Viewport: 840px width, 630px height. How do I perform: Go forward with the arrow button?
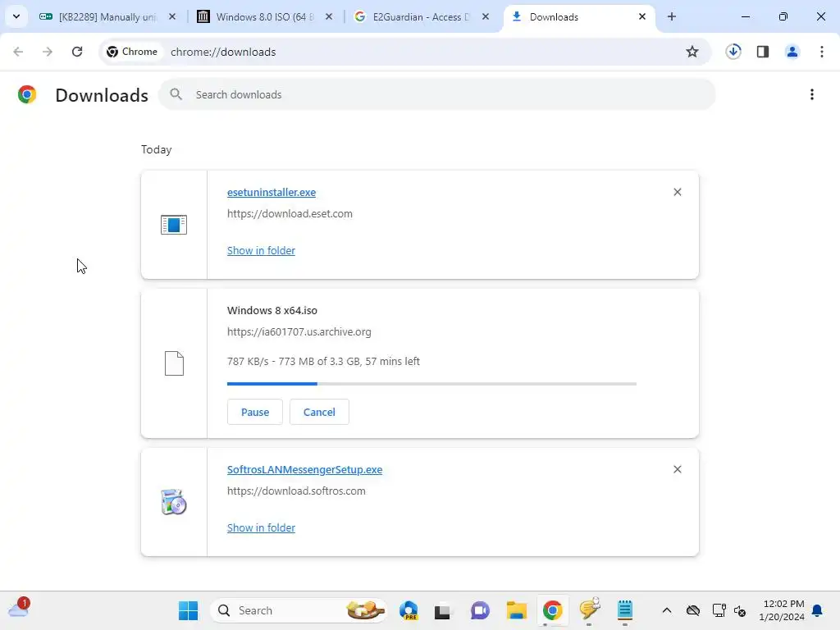point(48,52)
